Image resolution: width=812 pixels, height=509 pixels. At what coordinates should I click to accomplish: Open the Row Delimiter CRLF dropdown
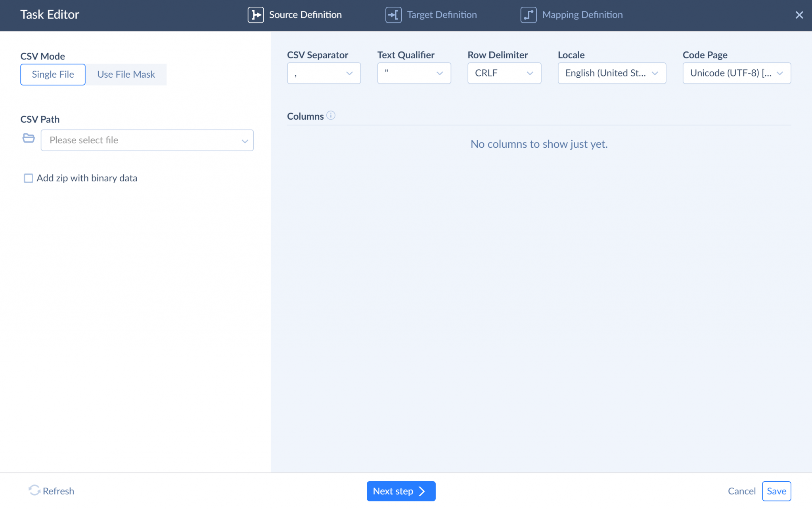(504, 73)
